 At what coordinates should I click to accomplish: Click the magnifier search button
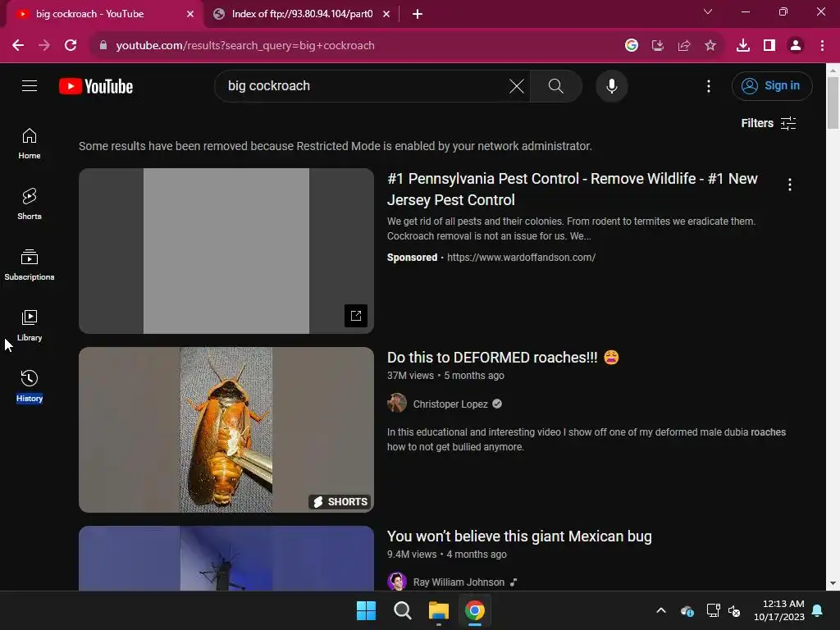[x=555, y=85]
